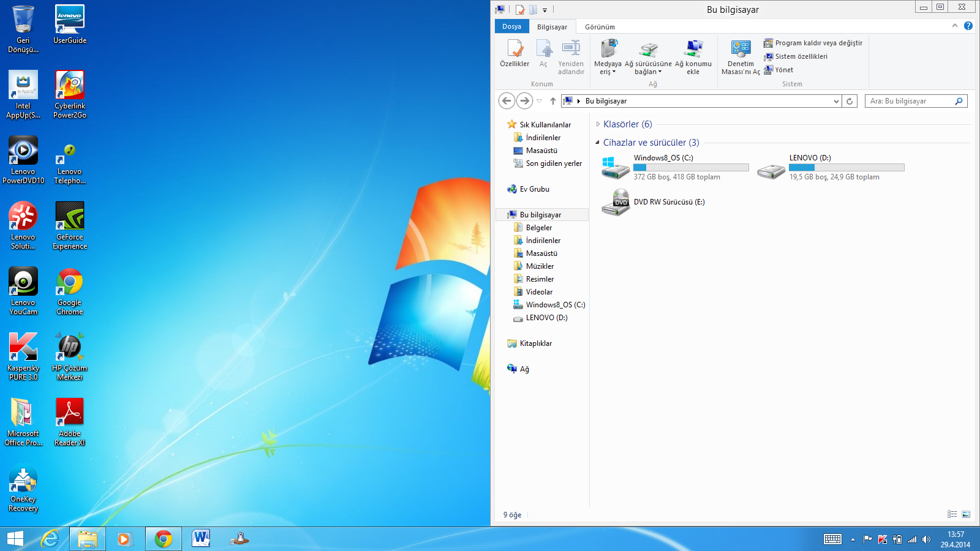Select the Lenovo UserGuide desktop icon
The image size is (980, 551).
[70, 24]
